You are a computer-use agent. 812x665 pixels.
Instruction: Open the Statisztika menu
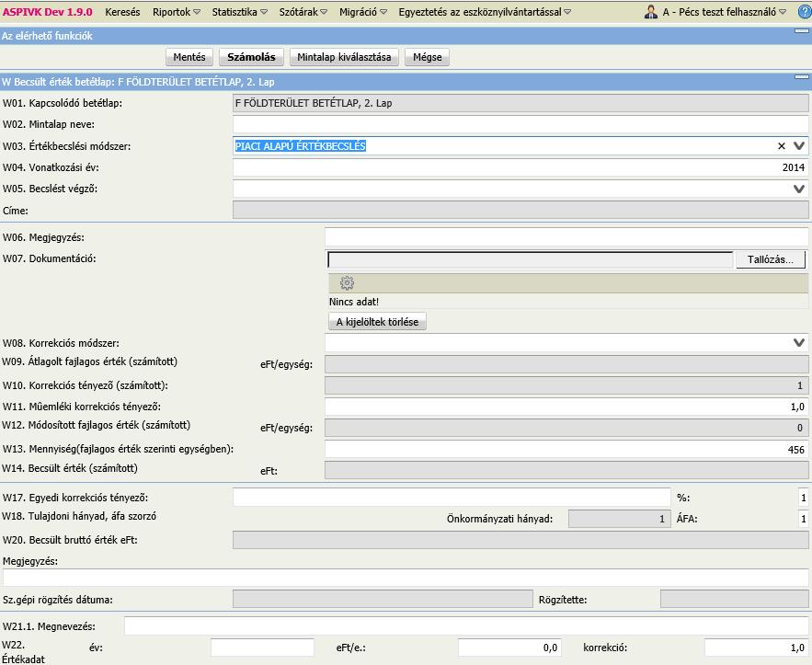[239, 12]
